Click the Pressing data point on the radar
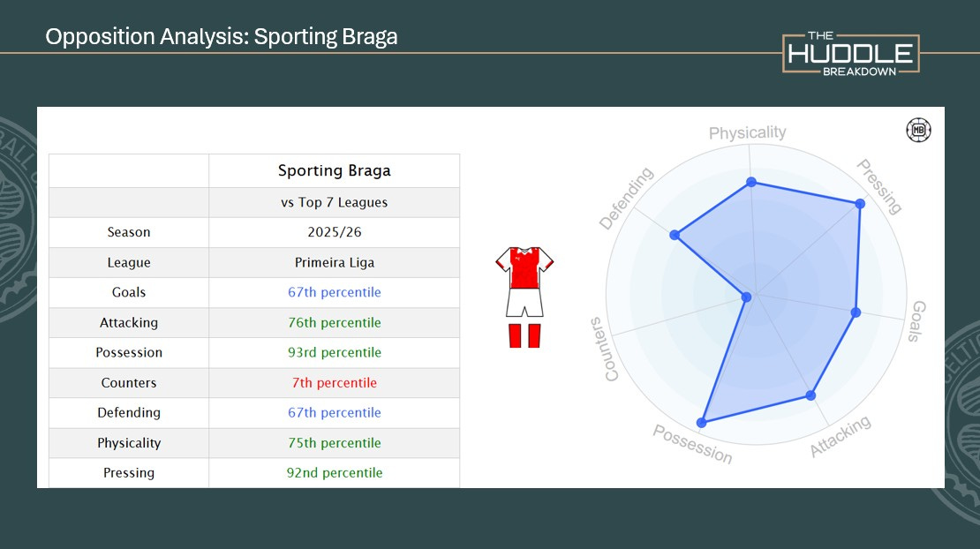The width and height of the screenshot is (980, 549). tap(860, 204)
